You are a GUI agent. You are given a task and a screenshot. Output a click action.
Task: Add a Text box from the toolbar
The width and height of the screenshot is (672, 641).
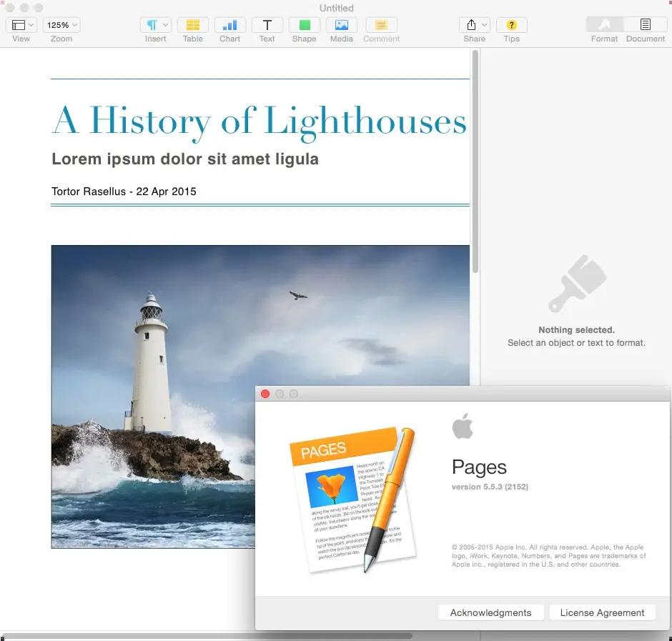point(267,25)
